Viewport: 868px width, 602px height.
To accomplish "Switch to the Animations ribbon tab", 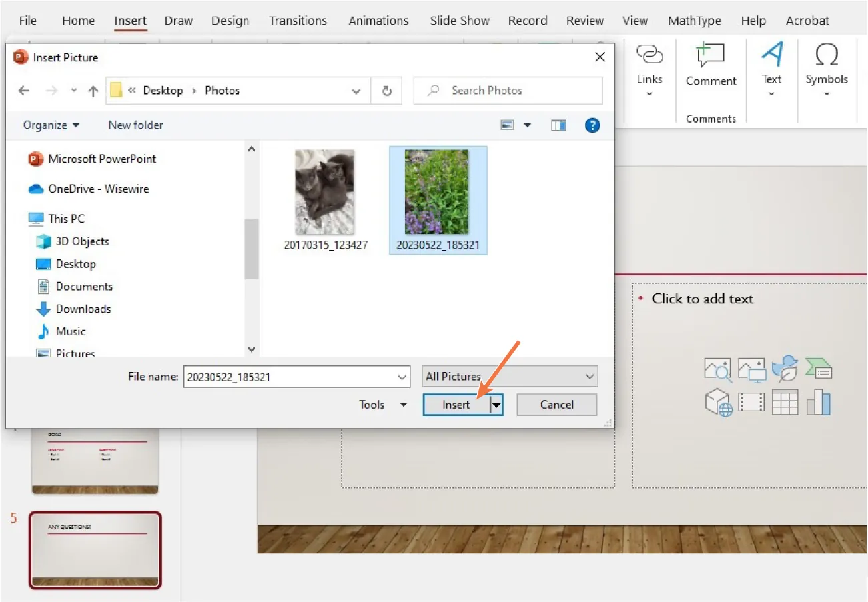I will pos(378,20).
